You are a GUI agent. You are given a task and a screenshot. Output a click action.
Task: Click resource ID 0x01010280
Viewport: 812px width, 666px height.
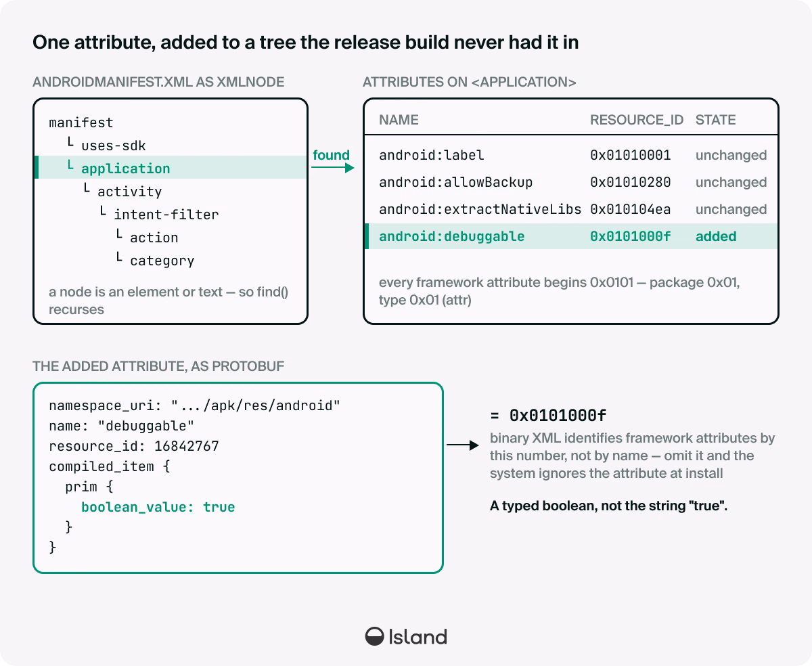[x=631, y=182]
